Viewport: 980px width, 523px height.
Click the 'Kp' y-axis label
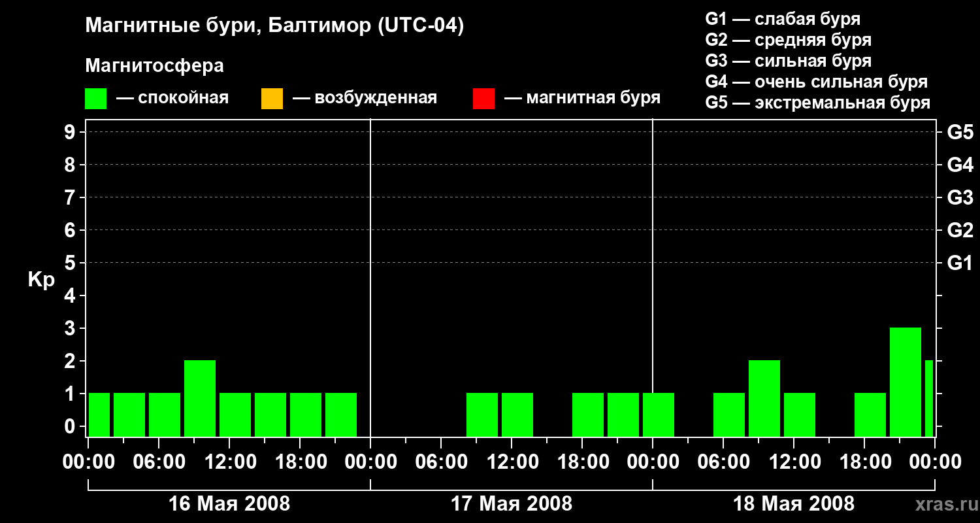(x=41, y=279)
